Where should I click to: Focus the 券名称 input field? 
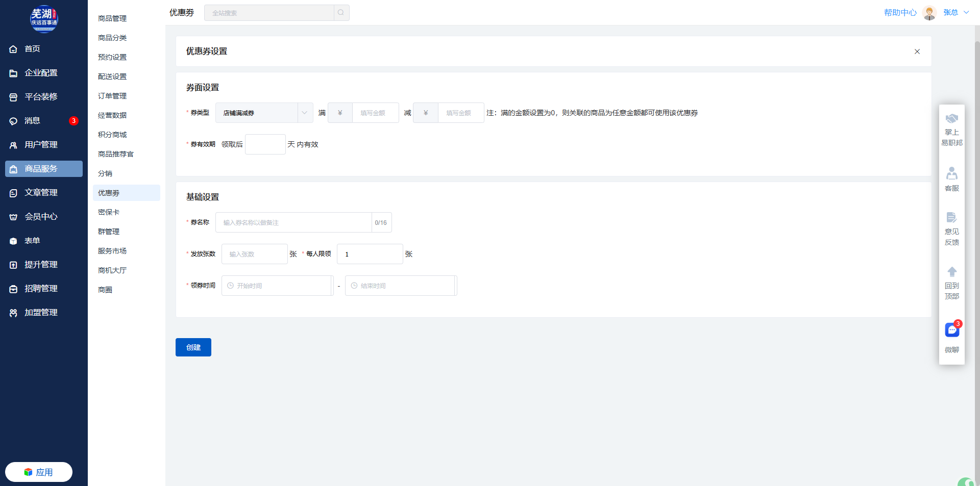[293, 222]
